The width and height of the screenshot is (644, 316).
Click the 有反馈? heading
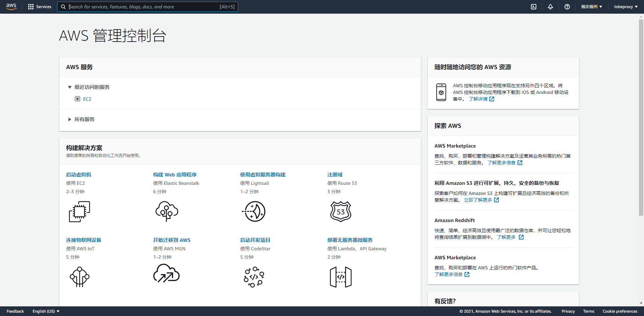tap(445, 301)
